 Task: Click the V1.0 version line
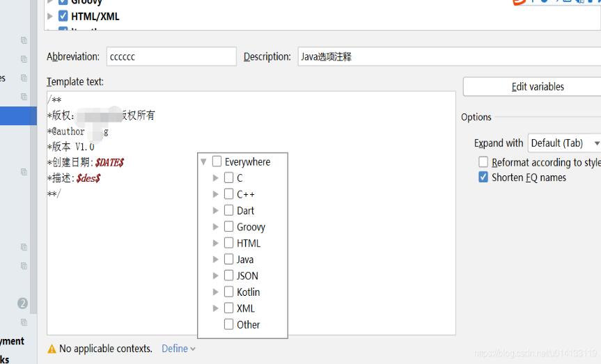coord(71,147)
